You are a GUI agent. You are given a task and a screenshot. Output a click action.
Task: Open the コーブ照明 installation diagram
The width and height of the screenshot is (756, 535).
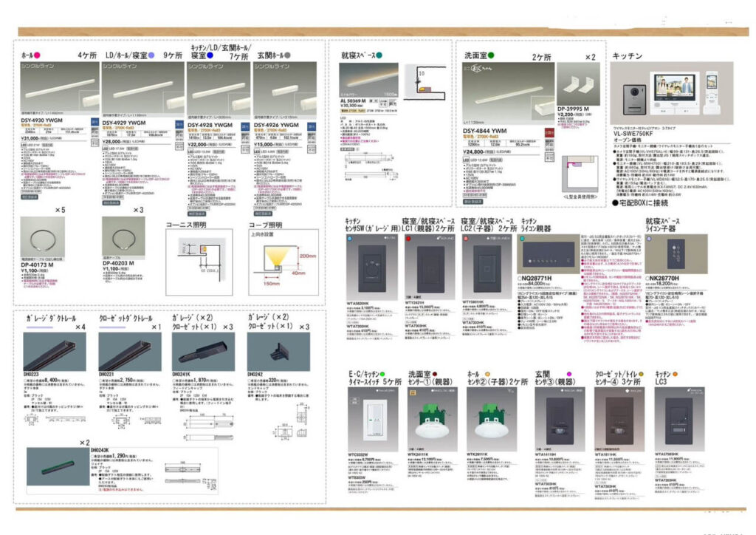coord(283,262)
